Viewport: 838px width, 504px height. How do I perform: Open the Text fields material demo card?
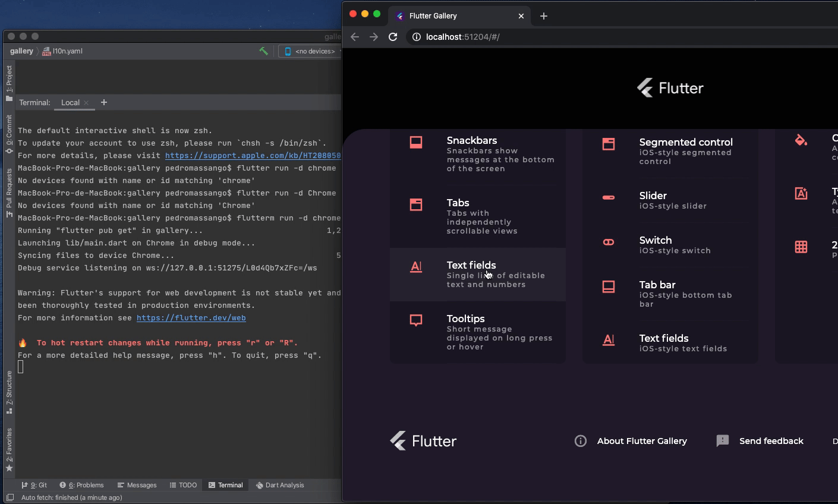(478, 275)
